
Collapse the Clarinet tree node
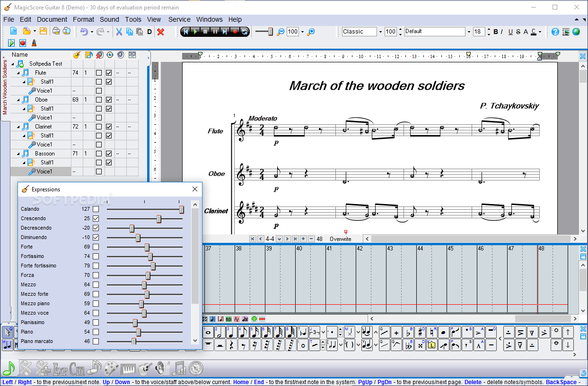tap(18, 127)
